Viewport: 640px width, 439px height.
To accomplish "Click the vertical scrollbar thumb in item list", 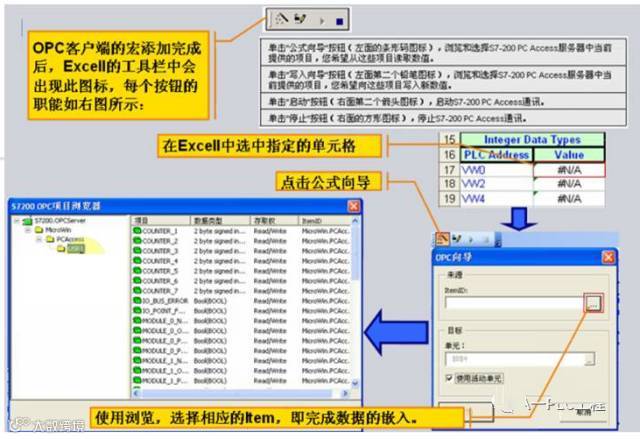I will coord(355,252).
